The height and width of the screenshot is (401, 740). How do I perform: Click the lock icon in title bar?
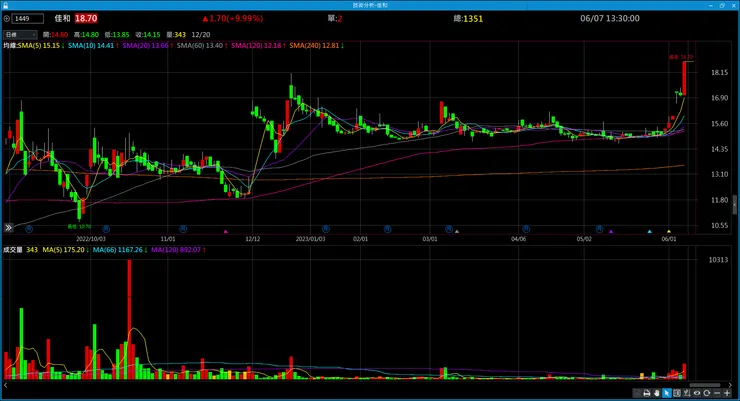[x=6, y=5]
